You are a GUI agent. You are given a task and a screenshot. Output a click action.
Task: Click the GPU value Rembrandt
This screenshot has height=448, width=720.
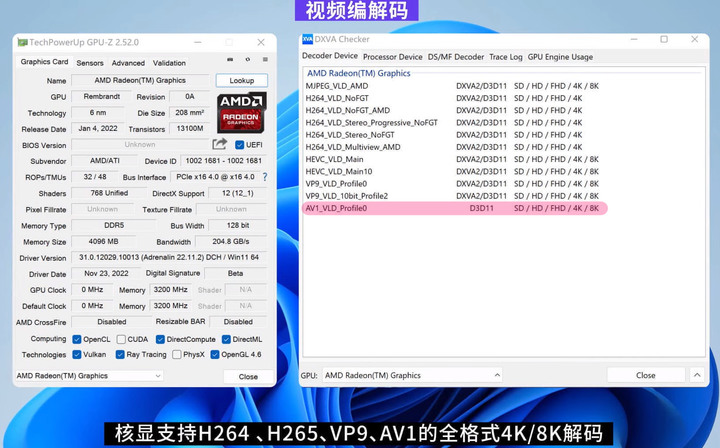pos(101,96)
